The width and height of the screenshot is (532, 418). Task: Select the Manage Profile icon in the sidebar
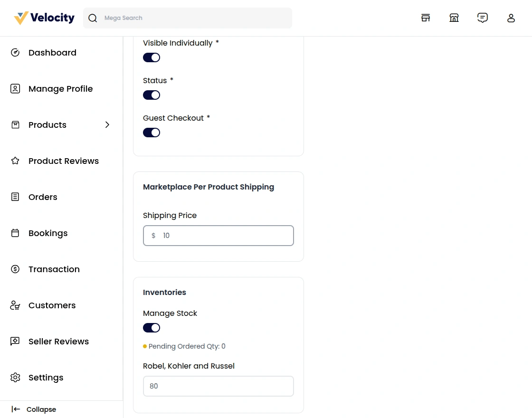[15, 88]
